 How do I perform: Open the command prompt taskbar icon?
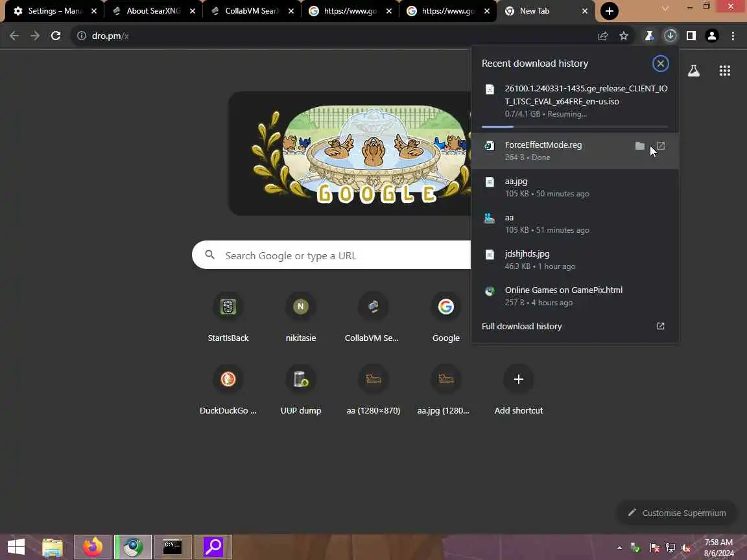172,546
